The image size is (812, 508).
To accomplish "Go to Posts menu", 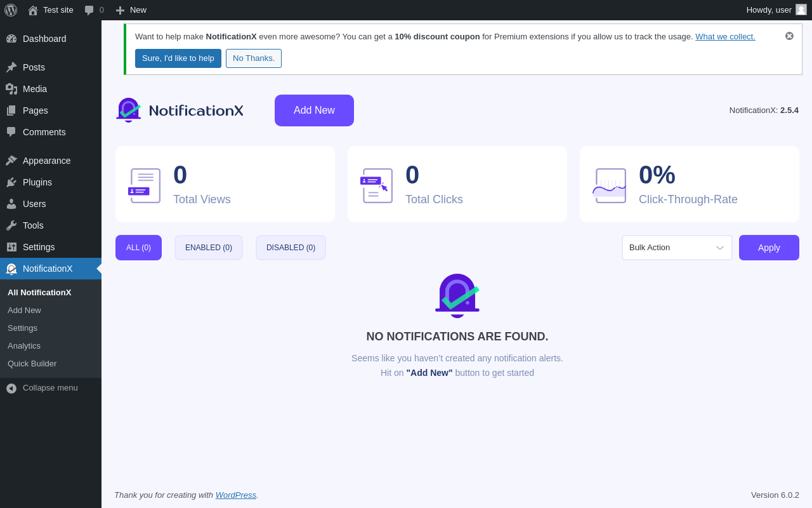I will tap(51, 67).
